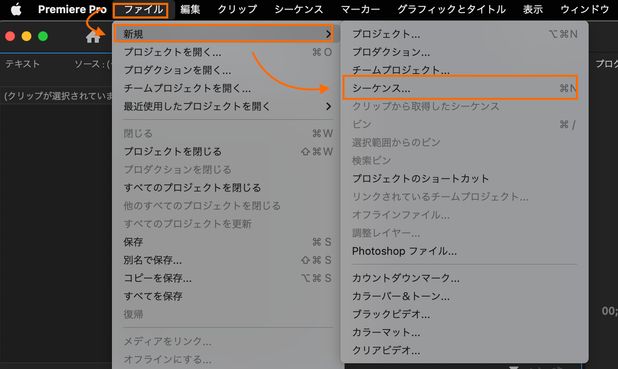Switch to the テキスト panel tab
The image size is (618, 369).
coord(22,64)
